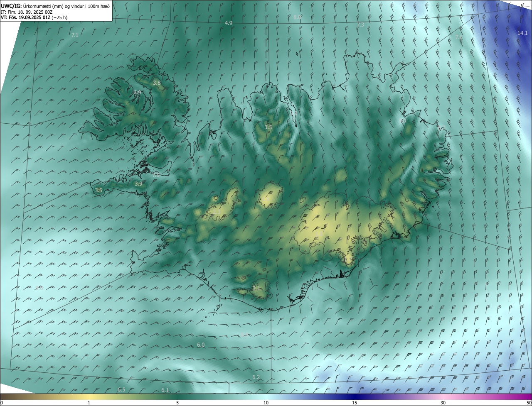Click the '5' tick on the color scale
This screenshot has height=406, width=532.
pyautogui.click(x=177, y=403)
